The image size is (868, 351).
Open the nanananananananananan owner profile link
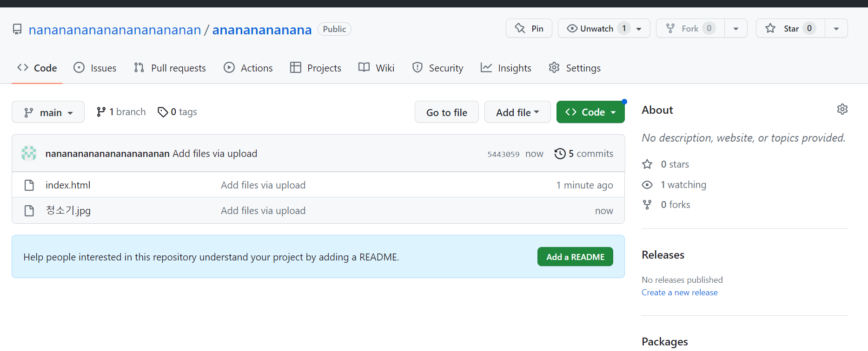(115, 30)
